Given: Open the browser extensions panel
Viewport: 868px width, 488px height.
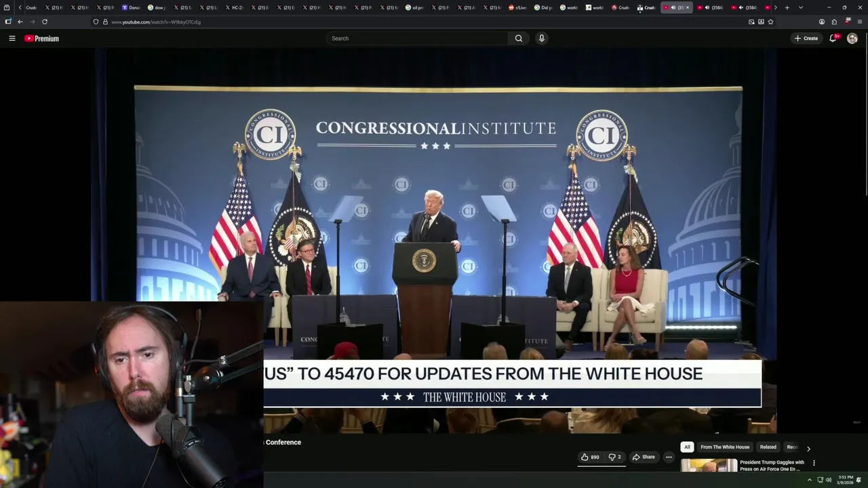Looking at the screenshot, I should [x=834, y=22].
